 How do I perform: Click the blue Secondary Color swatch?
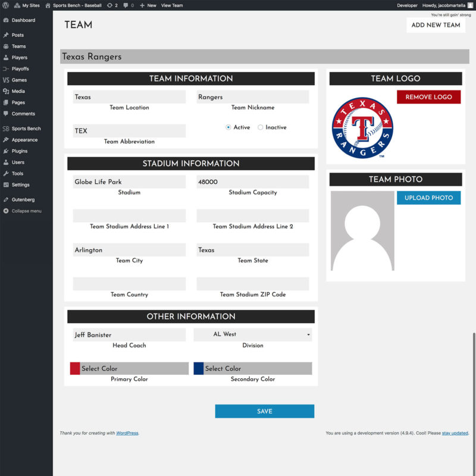coord(199,368)
